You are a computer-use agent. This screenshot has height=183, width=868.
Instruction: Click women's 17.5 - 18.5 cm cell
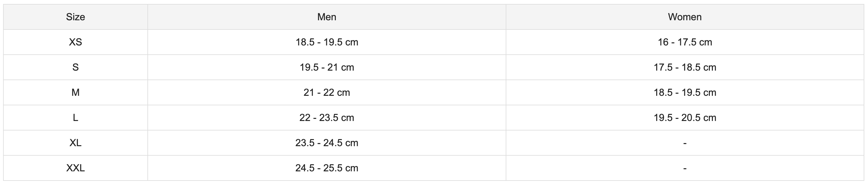coord(685,67)
